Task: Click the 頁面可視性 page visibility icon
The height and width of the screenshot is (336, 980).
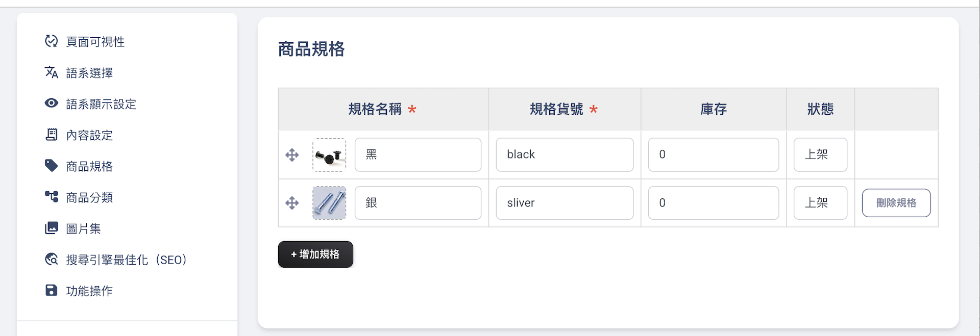Action: [51, 41]
